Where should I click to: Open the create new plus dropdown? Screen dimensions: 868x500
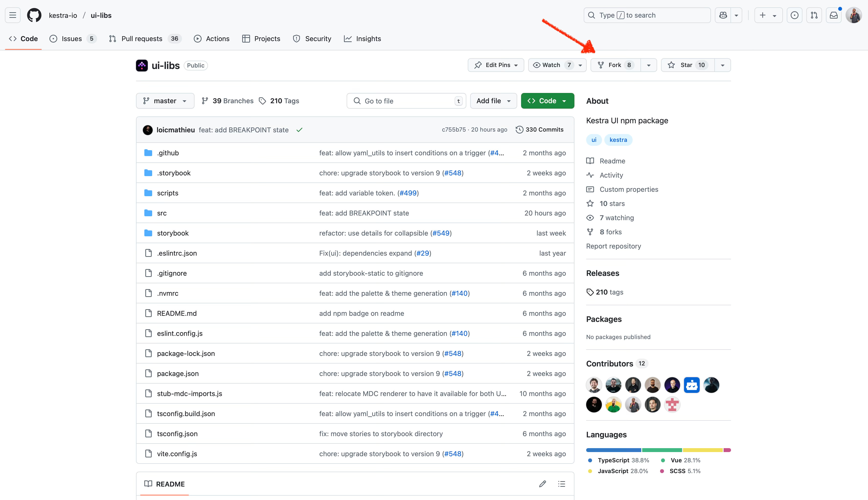[x=768, y=15]
